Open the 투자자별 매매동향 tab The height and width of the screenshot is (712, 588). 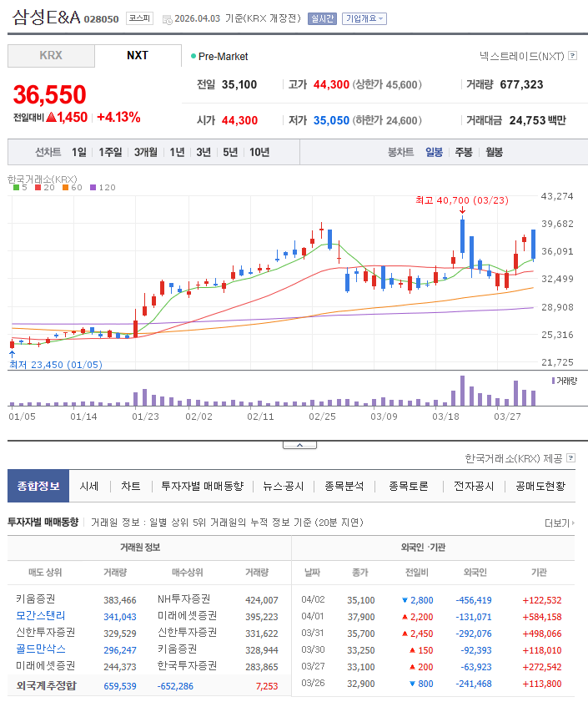point(203,486)
